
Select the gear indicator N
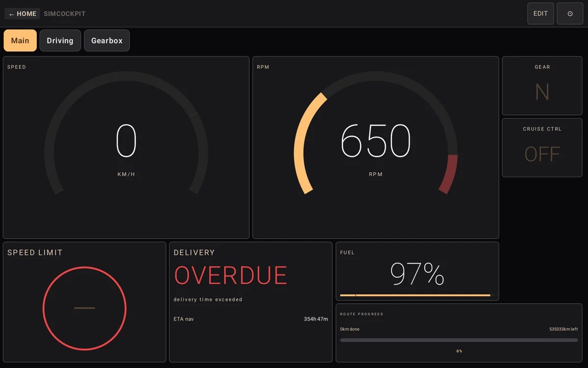coord(542,92)
